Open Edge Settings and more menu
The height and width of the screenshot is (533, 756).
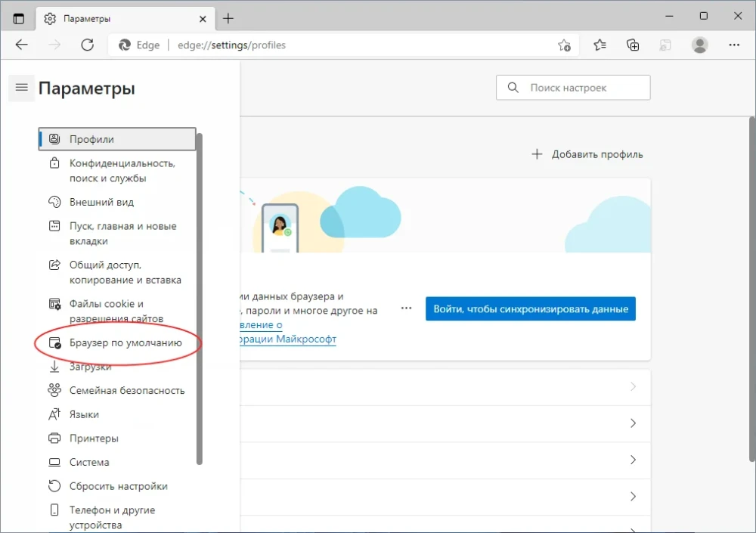[x=734, y=45]
